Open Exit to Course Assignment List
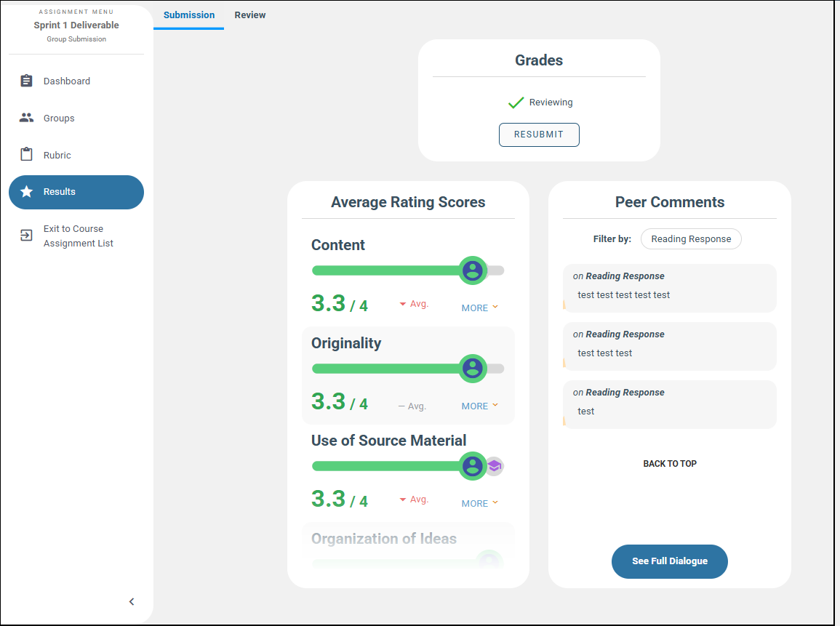The height and width of the screenshot is (626, 840). [79, 236]
